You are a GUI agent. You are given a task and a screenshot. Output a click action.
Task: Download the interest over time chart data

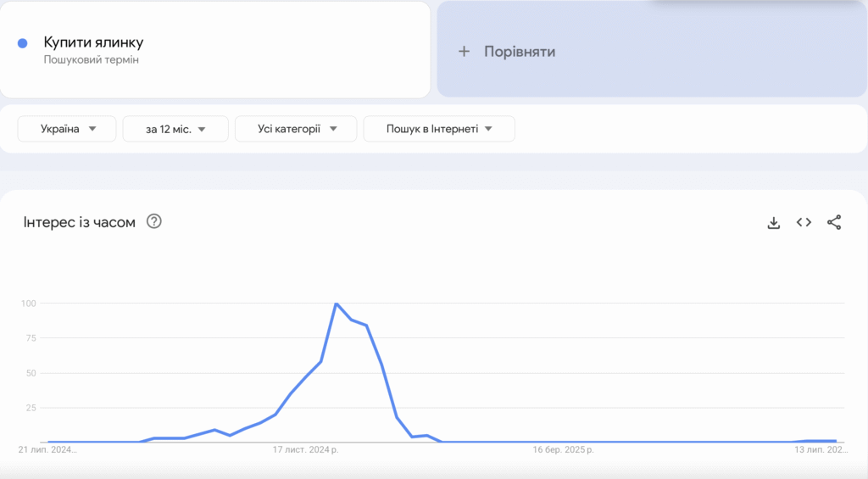[773, 223]
